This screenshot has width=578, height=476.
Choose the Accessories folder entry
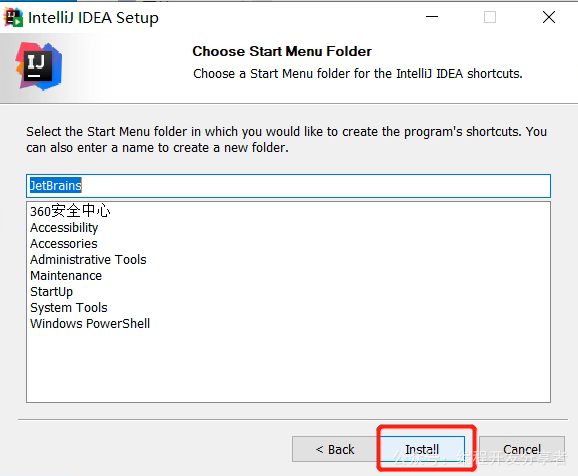(x=64, y=243)
